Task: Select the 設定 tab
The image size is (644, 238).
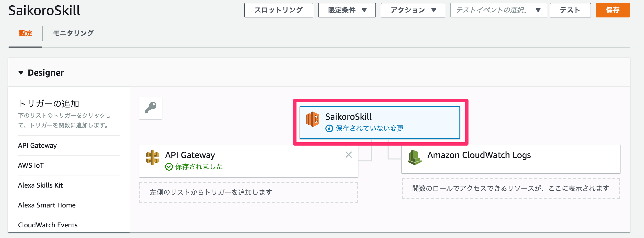Action: point(26,33)
